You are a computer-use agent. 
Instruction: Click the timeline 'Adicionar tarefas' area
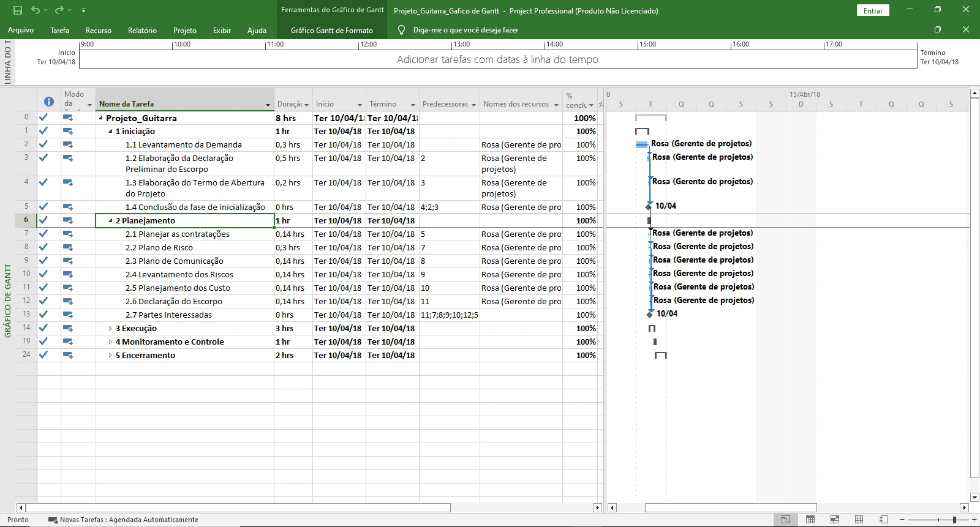pyautogui.click(x=497, y=59)
